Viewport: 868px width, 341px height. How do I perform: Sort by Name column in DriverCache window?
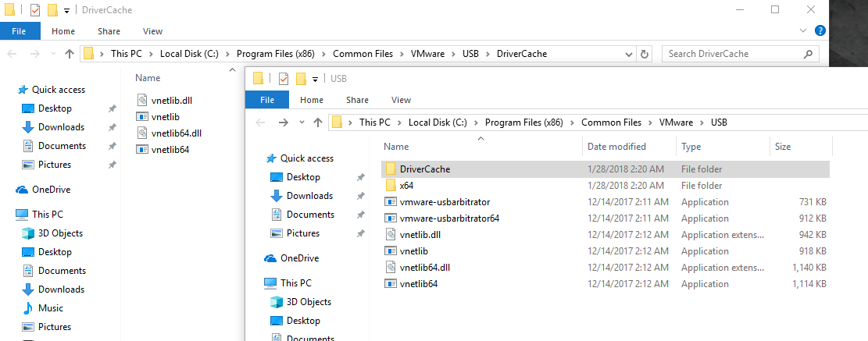coord(147,78)
